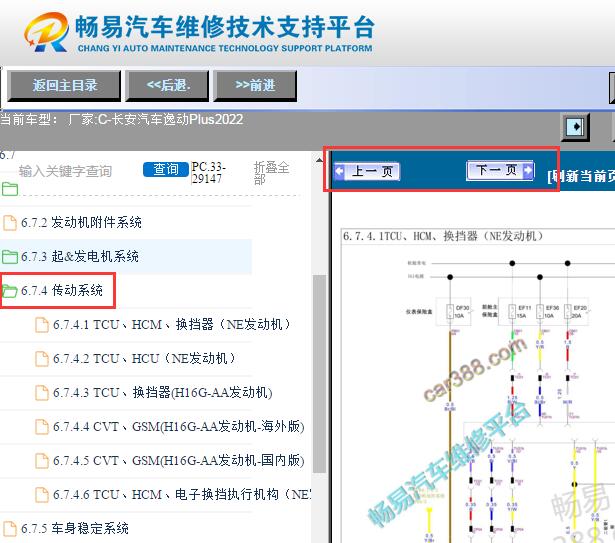
Task: Click the scroll-up arrow of the tree panel
Action: pyautogui.click(x=320, y=160)
